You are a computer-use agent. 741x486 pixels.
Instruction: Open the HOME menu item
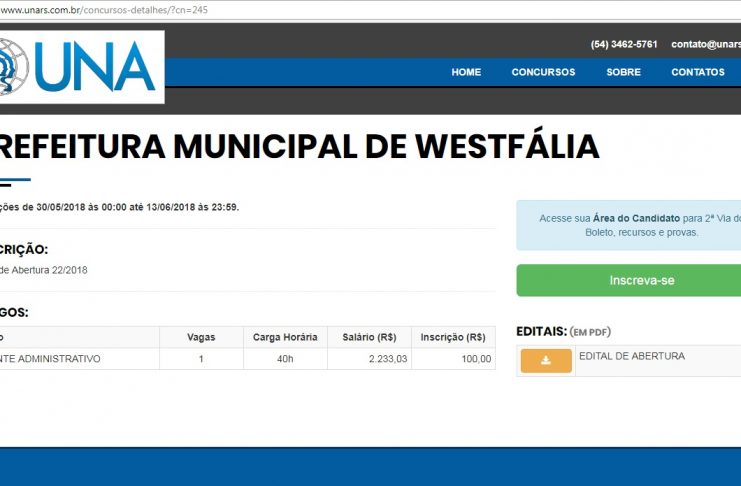coord(466,72)
